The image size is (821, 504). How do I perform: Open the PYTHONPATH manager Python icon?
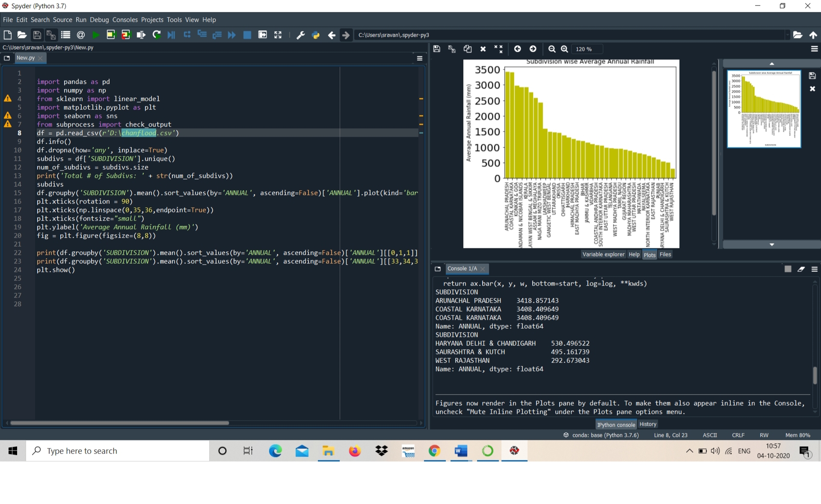pyautogui.click(x=316, y=35)
